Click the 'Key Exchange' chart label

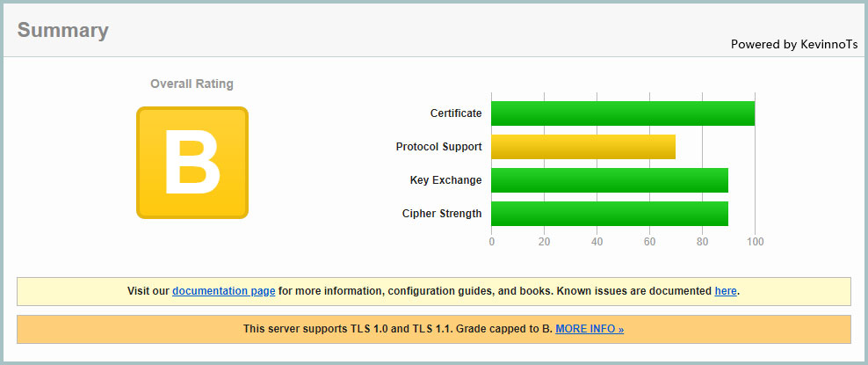tap(445, 180)
